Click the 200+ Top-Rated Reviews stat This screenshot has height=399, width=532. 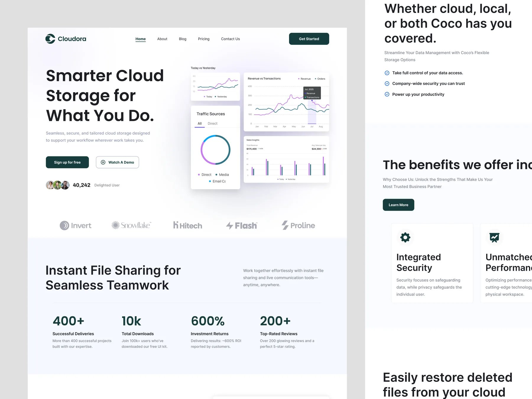[287, 332]
